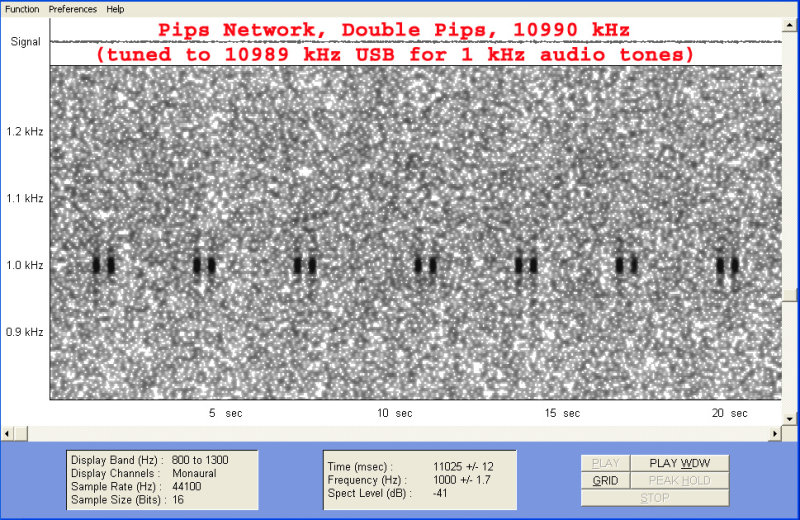
Task: Click the disabled PLAY button
Action: pos(606,463)
